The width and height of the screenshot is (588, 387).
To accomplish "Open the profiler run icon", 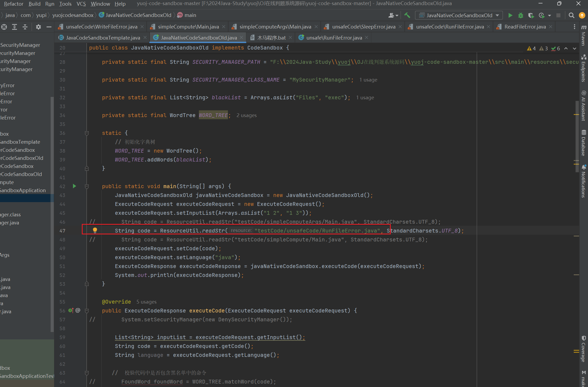I will click(x=541, y=15).
